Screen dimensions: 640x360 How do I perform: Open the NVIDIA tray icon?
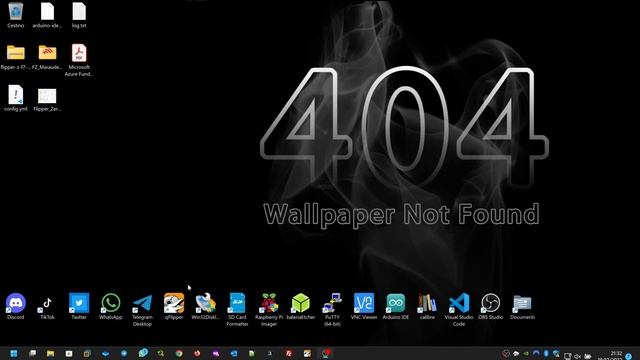[x=526, y=353]
